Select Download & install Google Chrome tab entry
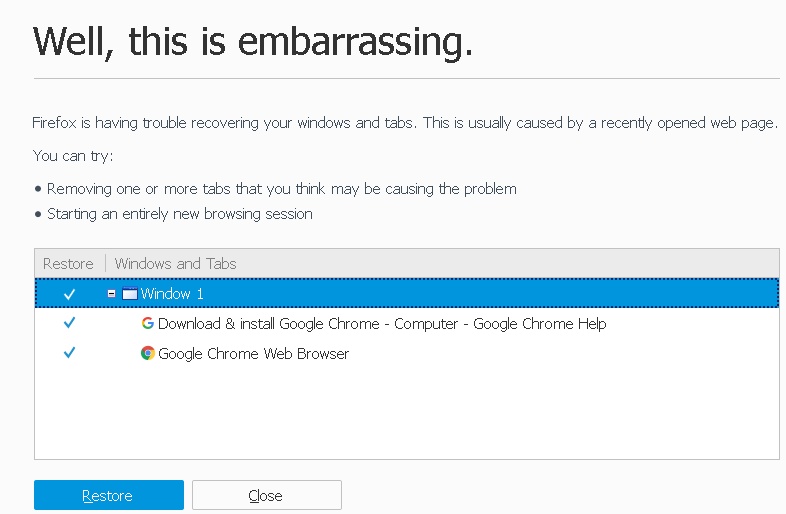The height and width of the screenshot is (514, 786). coord(382,323)
